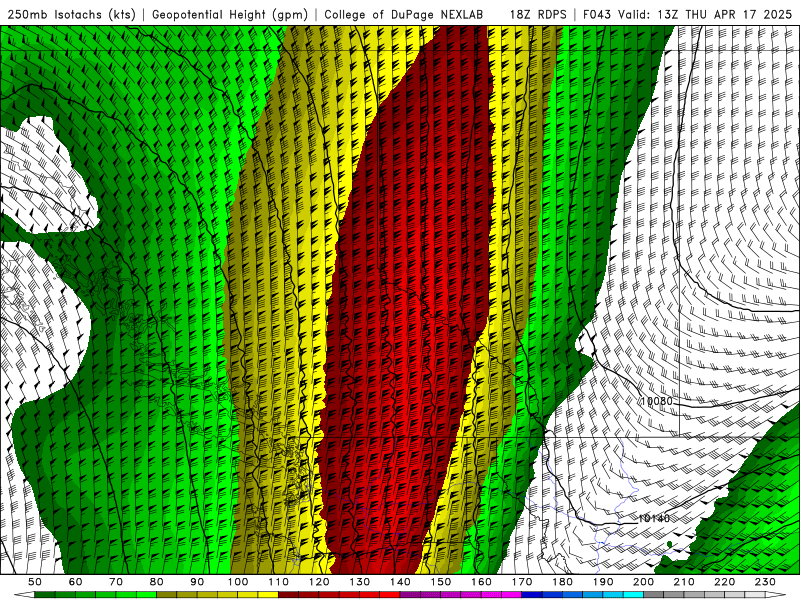Click the '70' value on the color scale
The width and height of the screenshot is (800, 600).
click(116, 582)
